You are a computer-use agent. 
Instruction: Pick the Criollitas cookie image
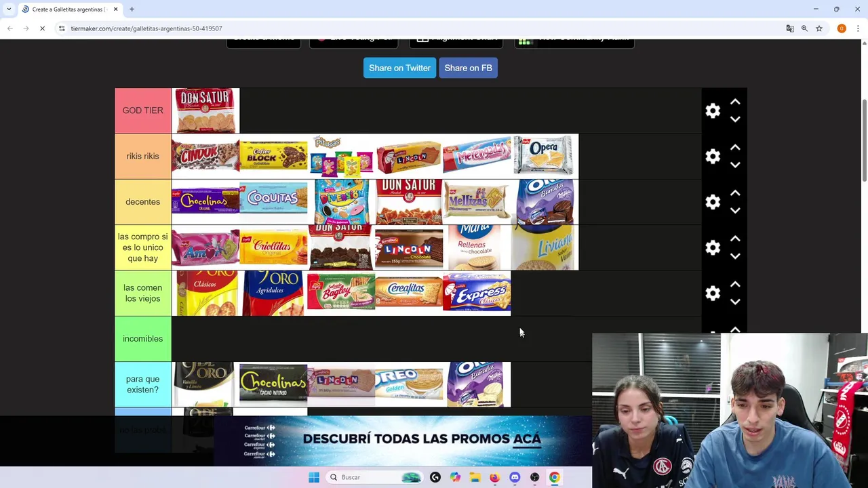(273, 247)
